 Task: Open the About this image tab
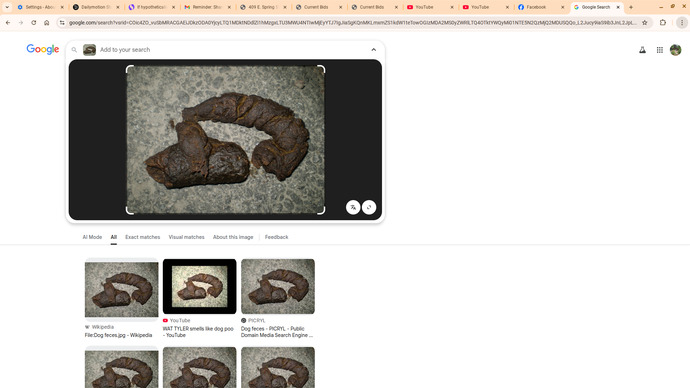click(x=233, y=237)
